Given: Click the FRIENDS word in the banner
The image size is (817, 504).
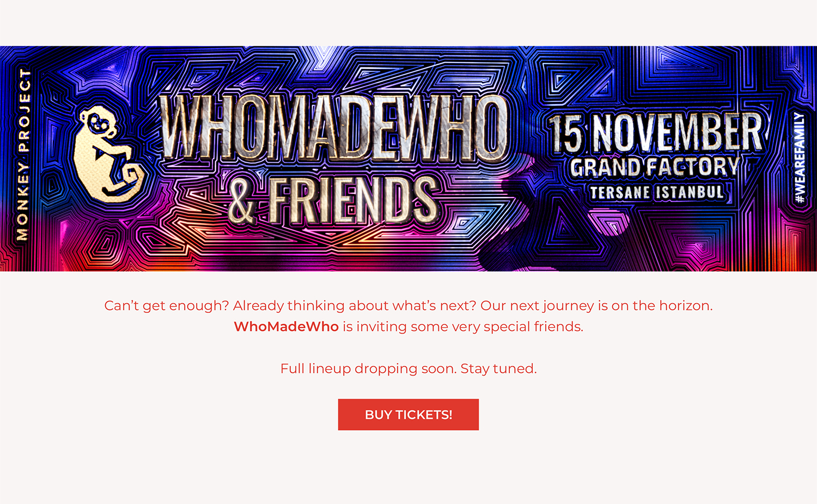Looking at the screenshot, I should [353, 201].
